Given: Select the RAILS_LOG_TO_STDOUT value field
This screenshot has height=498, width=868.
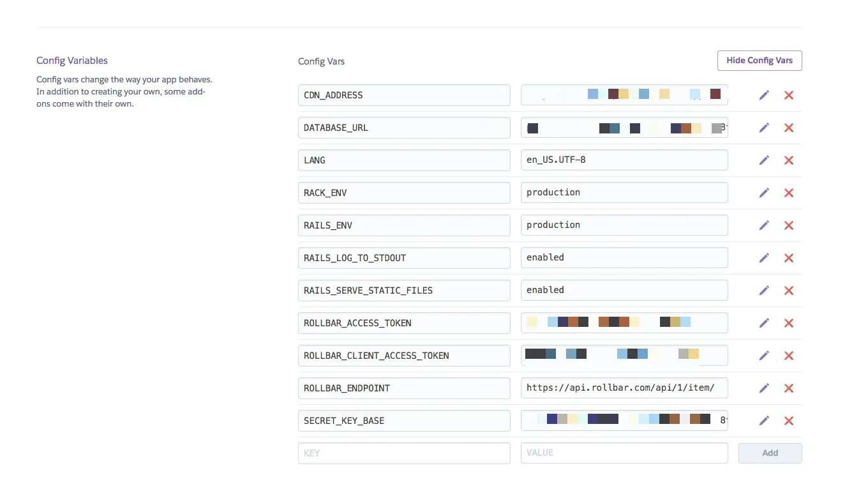Looking at the screenshot, I should pyautogui.click(x=624, y=258).
